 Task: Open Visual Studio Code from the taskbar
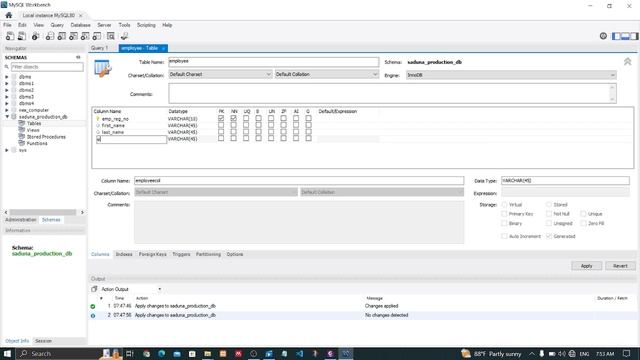click(300, 353)
